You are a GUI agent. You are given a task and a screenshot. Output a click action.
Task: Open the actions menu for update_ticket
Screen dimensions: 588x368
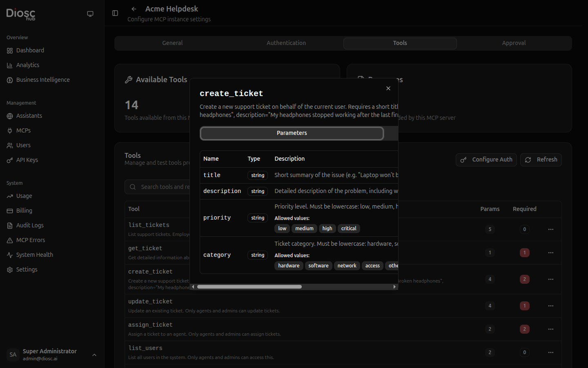click(x=550, y=305)
